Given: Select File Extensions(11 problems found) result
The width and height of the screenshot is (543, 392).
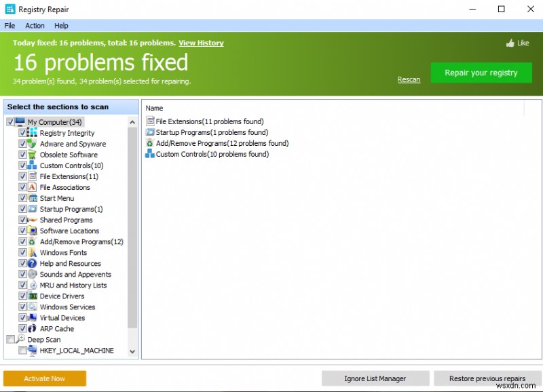Looking at the screenshot, I should pyautogui.click(x=210, y=121).
